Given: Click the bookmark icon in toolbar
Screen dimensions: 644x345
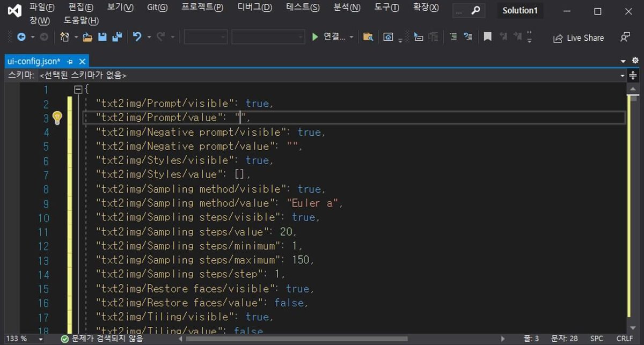Looking at the screenshot, I should coord(487,37).
